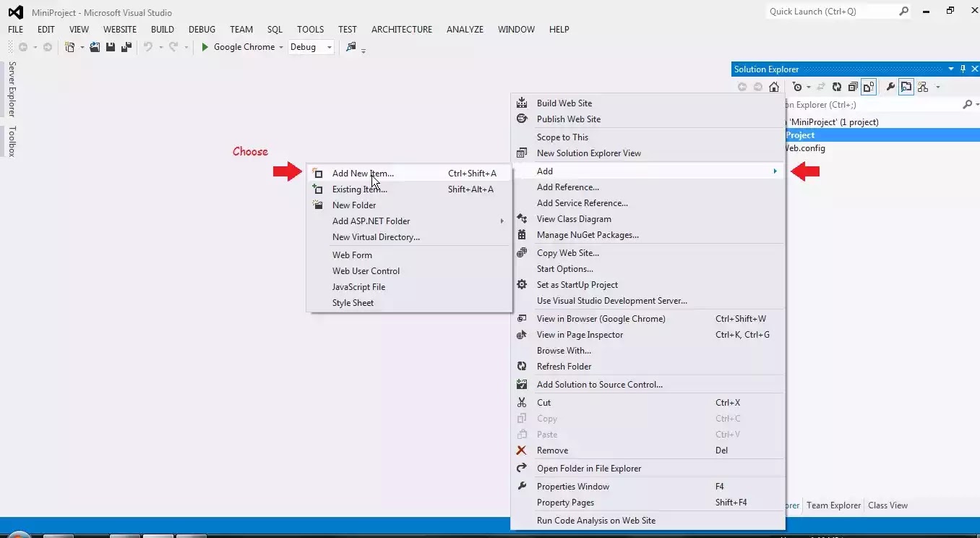Click the Quick Launch magnifier icon

coord(903,11)
